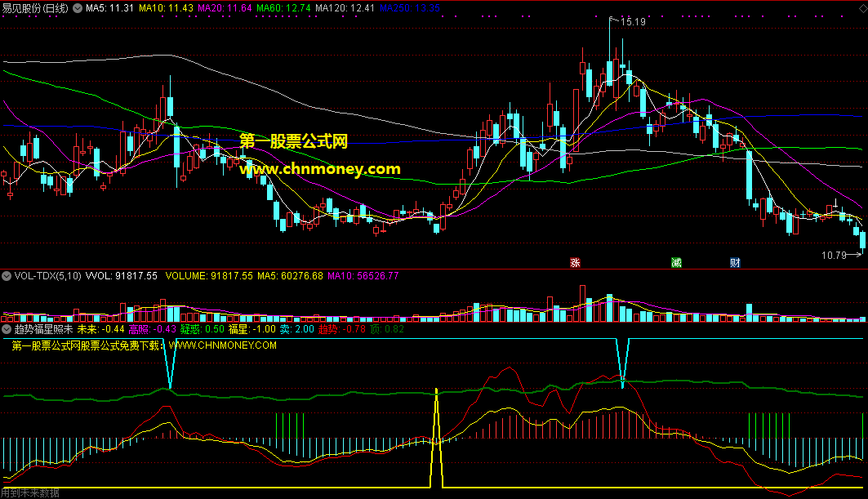868x499 pixels.
Task: Expand the 趋势福星照未 indicator panel dropdown
Action: click(7, 329)
